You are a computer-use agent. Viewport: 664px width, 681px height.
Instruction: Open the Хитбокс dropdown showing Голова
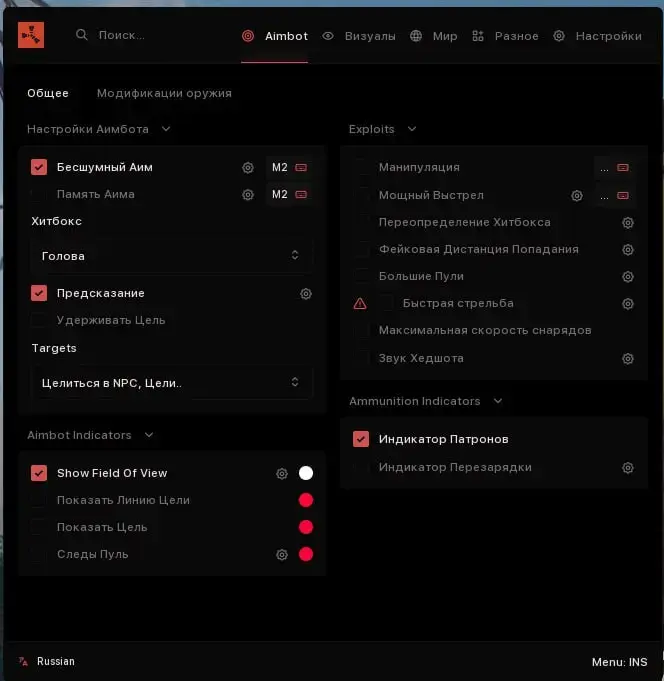[x=171, y=256]
